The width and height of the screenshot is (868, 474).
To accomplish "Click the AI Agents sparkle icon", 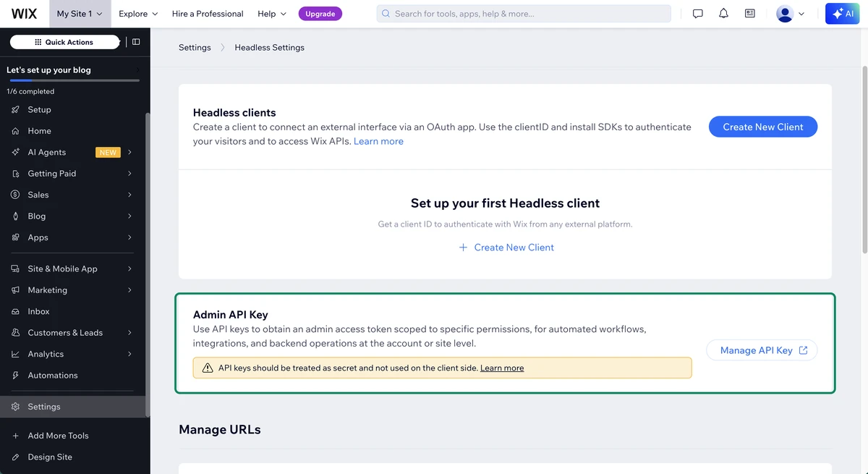I will pyautogui.click(x=15, y=152).
